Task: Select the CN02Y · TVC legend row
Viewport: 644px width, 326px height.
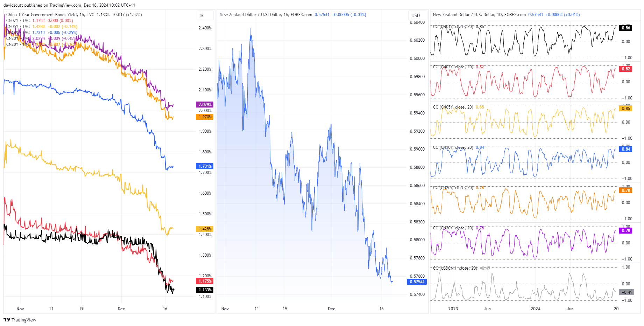Action: point(40,21)
